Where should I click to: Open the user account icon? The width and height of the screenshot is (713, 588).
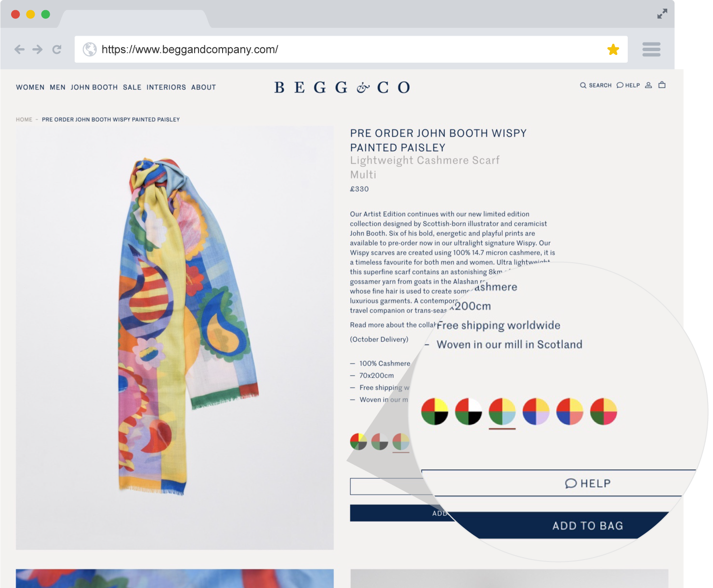pos(648,85)
